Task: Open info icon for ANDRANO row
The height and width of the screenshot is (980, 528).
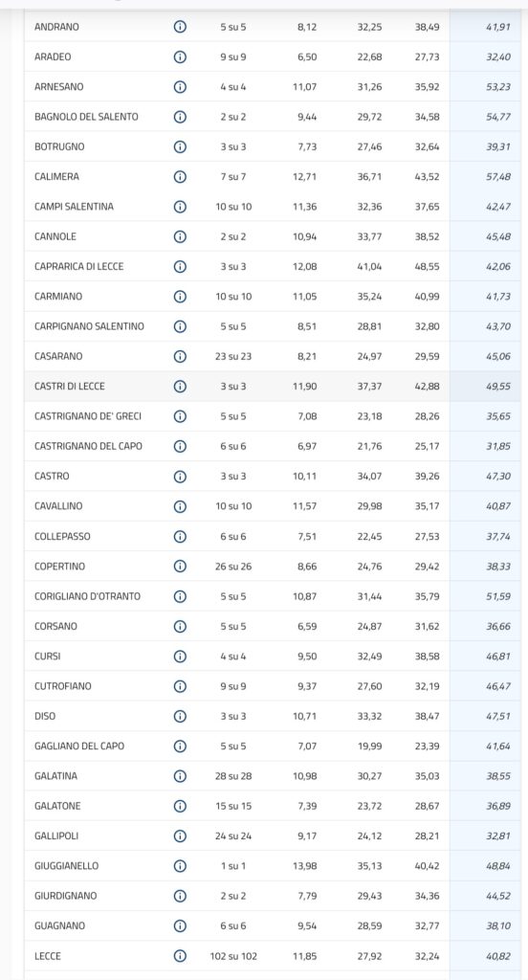Action: 180,27
